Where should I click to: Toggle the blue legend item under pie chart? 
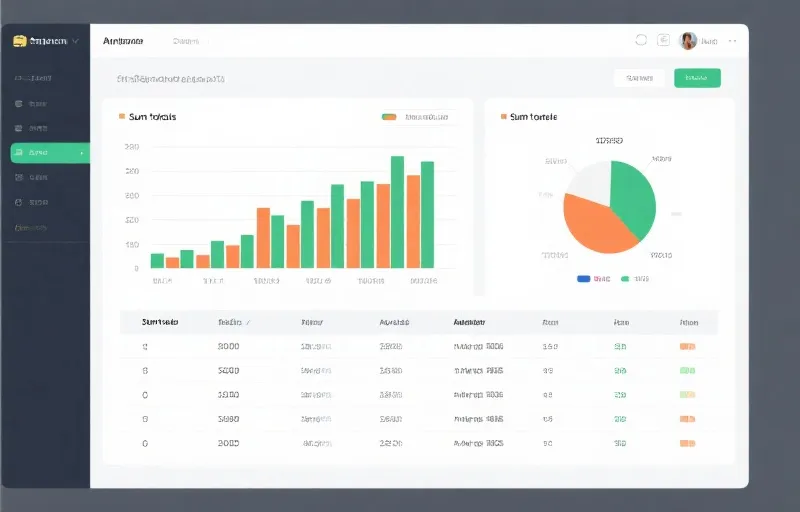(x=583, y=279)
